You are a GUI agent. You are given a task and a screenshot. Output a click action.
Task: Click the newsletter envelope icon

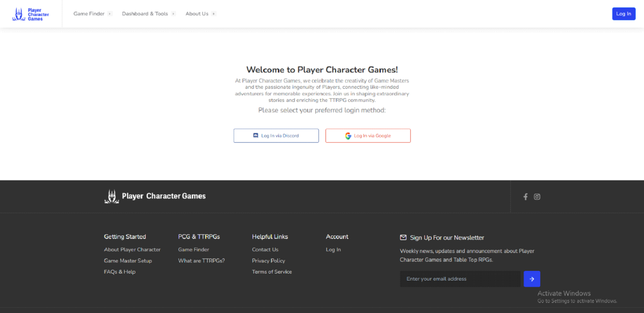coord(403,237)
